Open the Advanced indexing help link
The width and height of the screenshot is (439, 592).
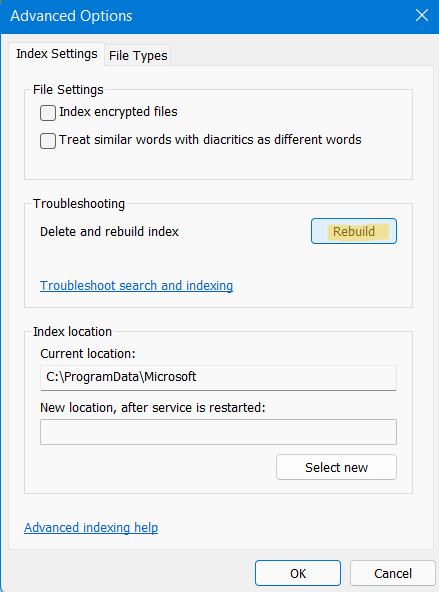click(x=91, y=527)
